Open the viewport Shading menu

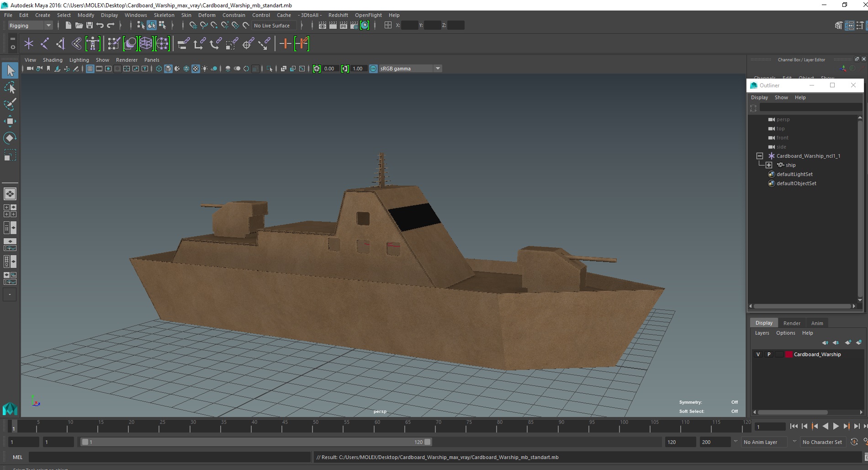click(x=53, y=60)
